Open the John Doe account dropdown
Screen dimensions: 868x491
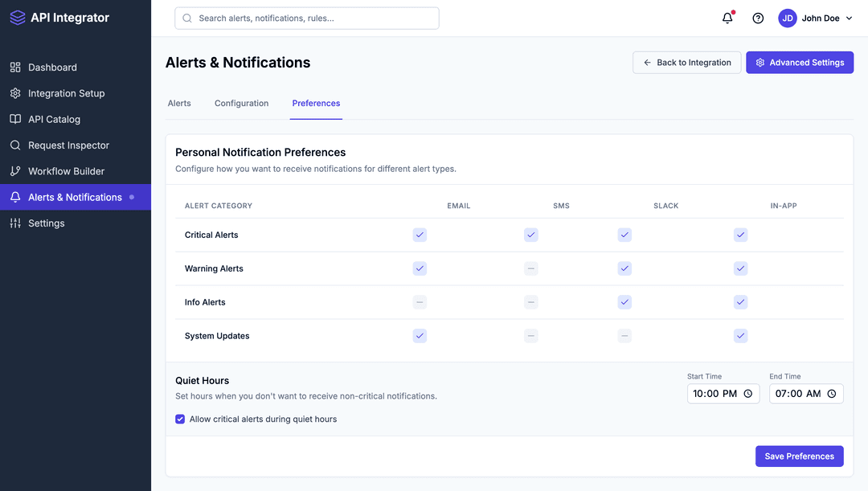click(x=813, y=17)
